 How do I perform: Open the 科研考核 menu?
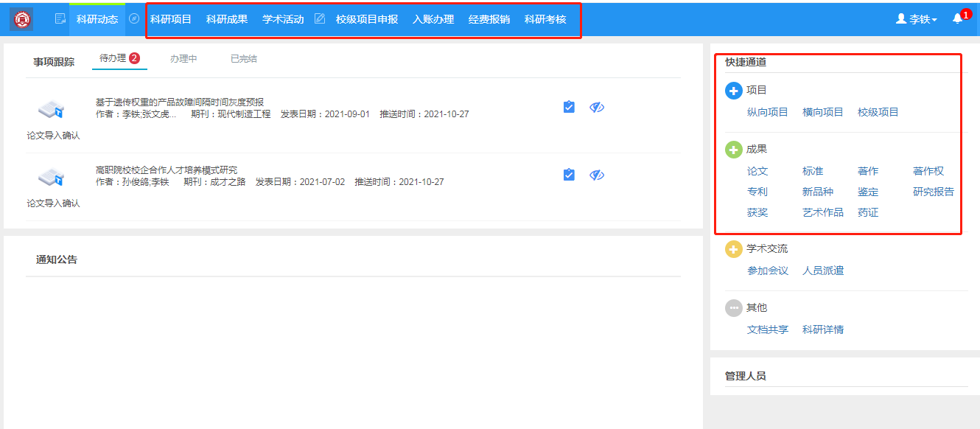[x=545, y=19]
